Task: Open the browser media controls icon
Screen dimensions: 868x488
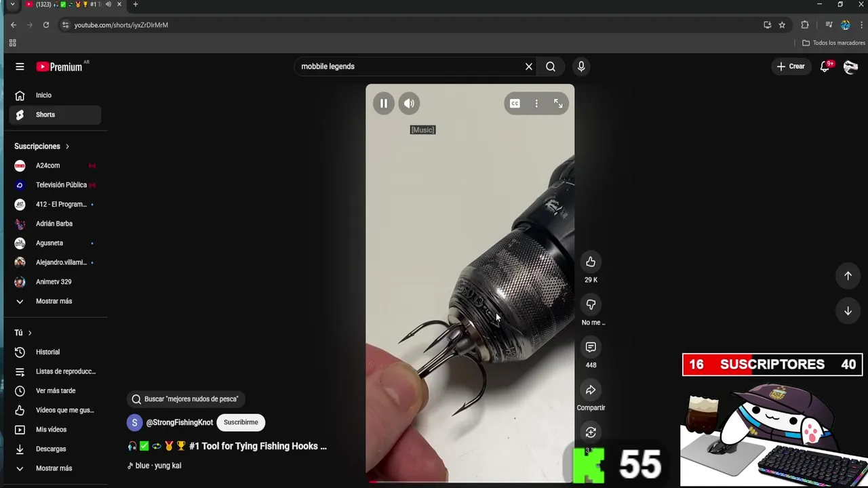Action: tap(829, 25)
